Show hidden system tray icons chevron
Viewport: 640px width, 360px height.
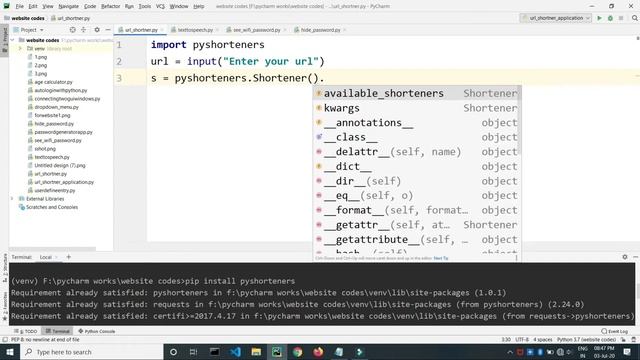coord(510,352)
